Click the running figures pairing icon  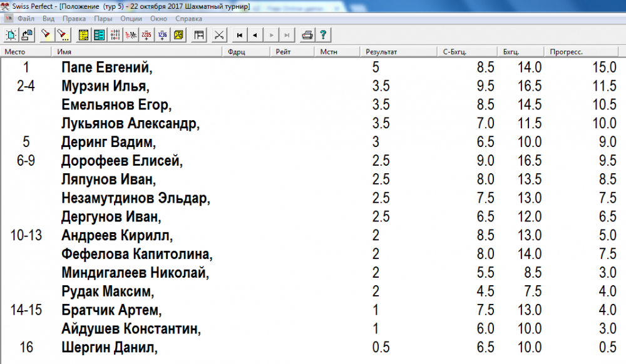click(x=131, y=35)
